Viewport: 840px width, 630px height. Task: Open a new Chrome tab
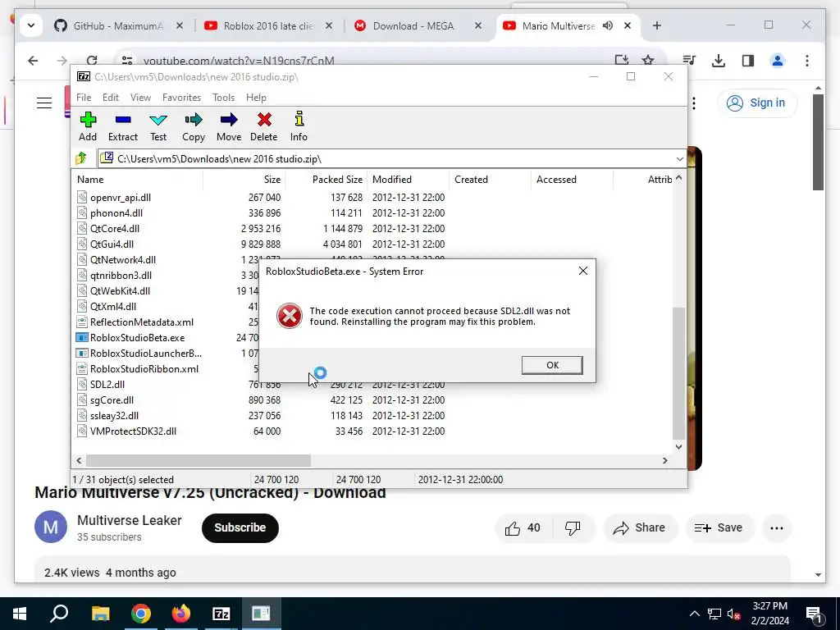click(x=657, y=25)
